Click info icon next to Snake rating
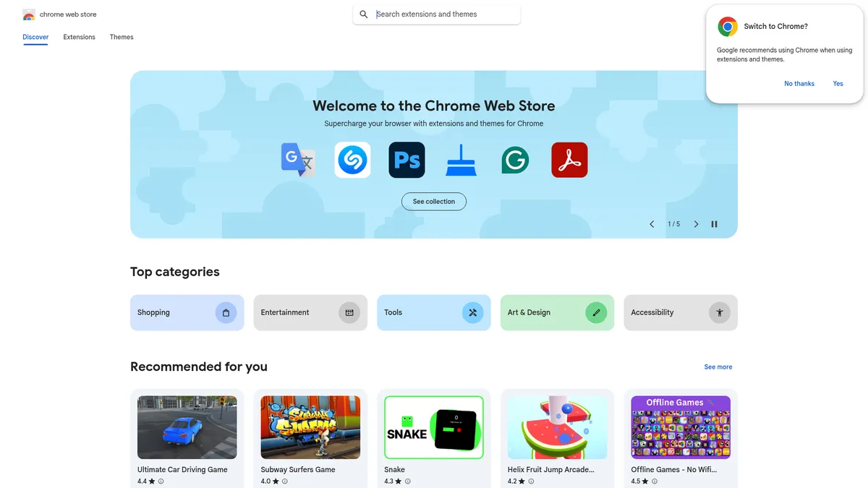 coord(407,481)
